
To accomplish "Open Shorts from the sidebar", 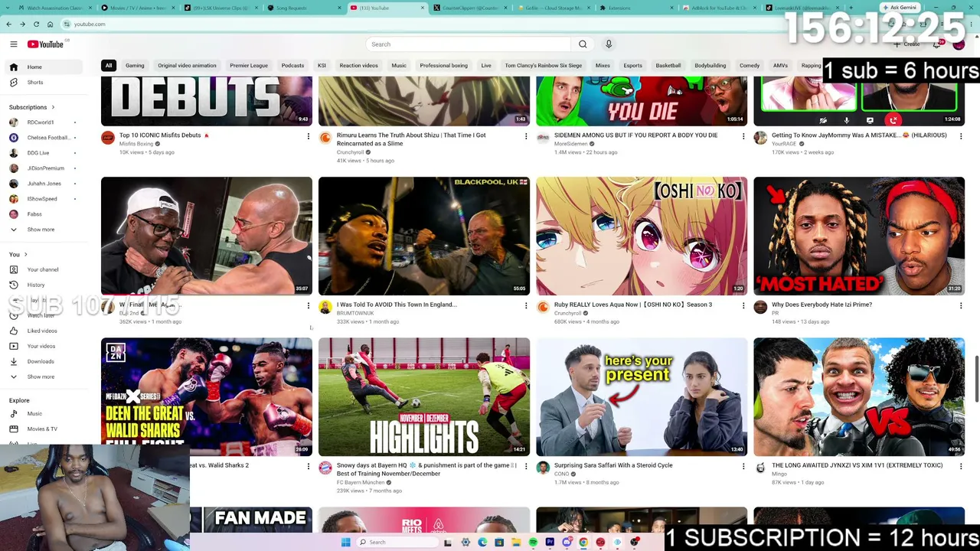I will click(x=43, y=82).
